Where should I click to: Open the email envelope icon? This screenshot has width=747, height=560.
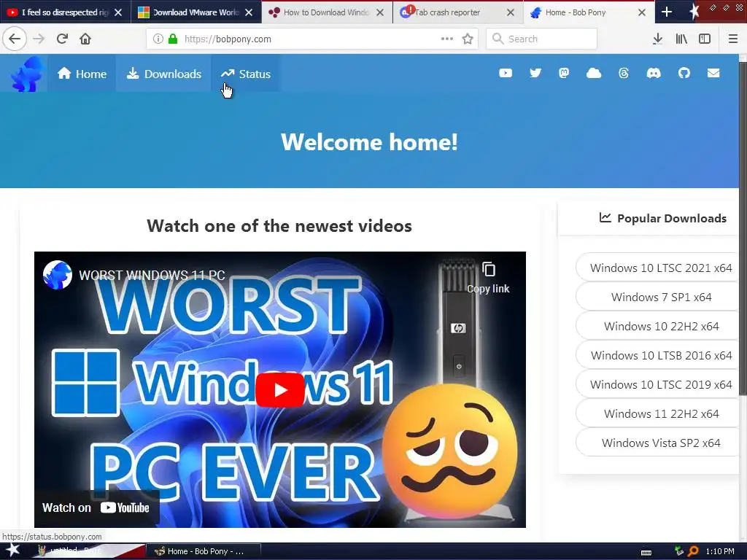click(713, 73)
